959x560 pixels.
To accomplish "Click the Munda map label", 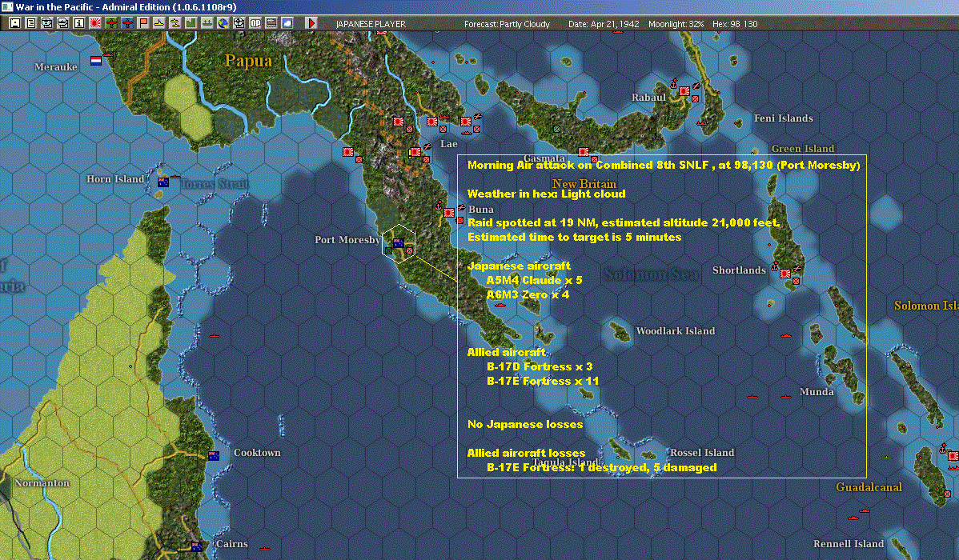I will [x=817, y=392].
